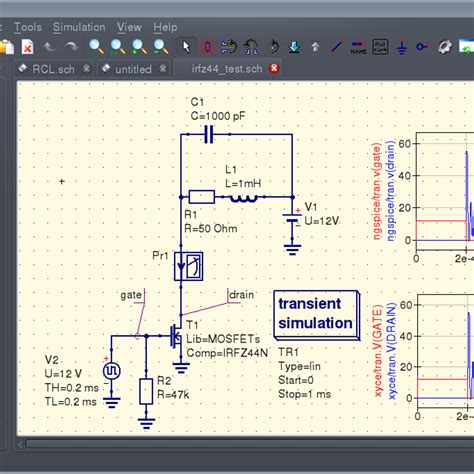Click the Comp=IRFZ44N property text
This screenshot has width=474, height=474.
(227, 353)
